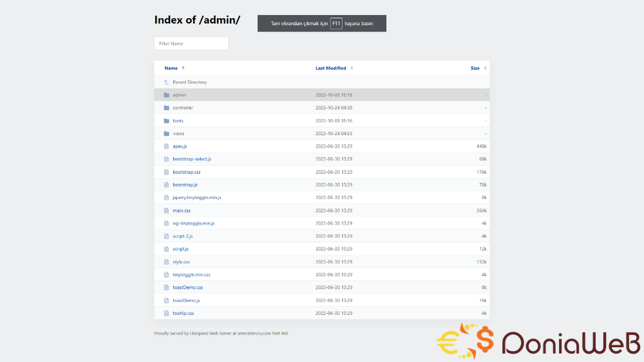Click the 448k size of apex.js

pyautogui.click(x=481, y=146)
